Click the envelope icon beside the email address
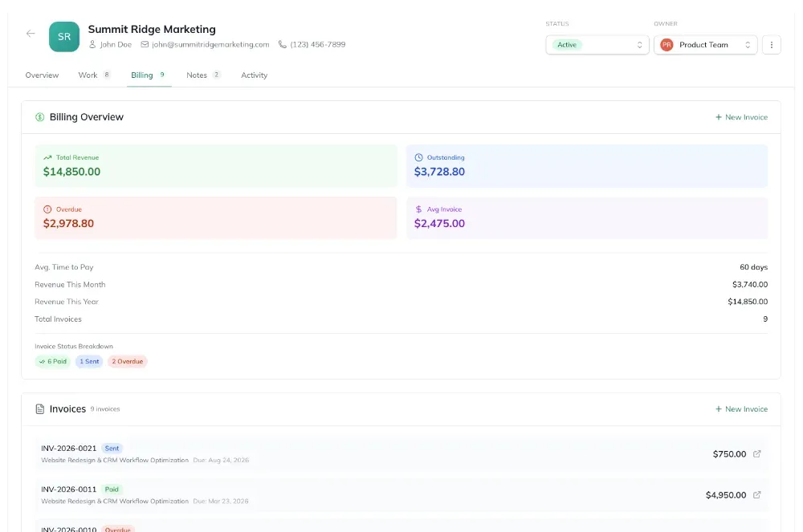This screenshot has height=532, width=803. (145, 44)
